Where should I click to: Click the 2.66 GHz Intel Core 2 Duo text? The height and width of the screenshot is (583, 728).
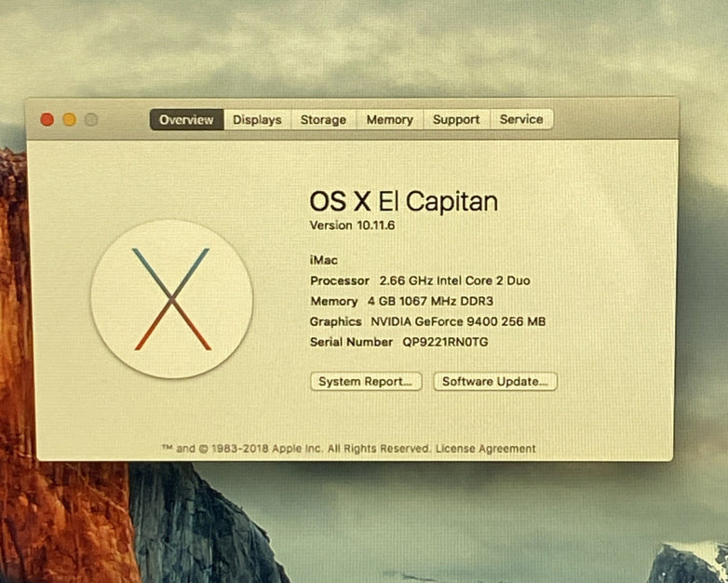pyautogui.click(x=455, y=280)
